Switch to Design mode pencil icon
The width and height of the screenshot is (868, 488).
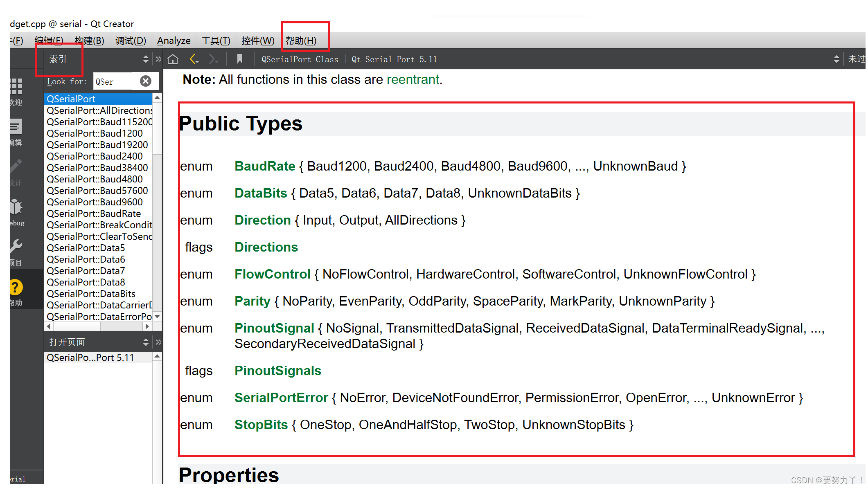point(16,166)
